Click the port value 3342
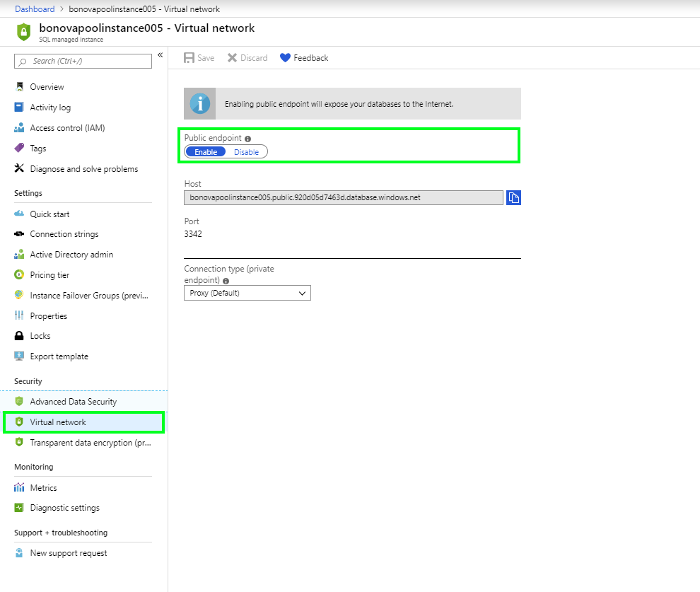The height and width of the screenshot is (592, 700). tap(193, 234)
